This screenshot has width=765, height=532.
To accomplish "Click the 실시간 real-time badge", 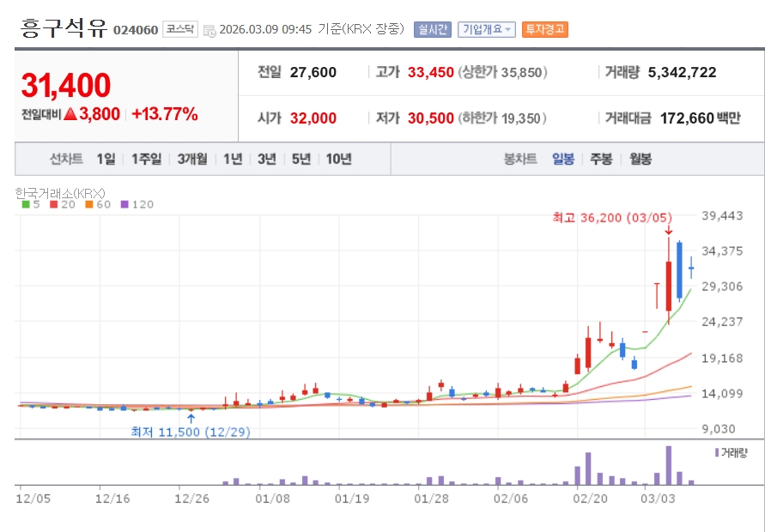I will (431, 29).
